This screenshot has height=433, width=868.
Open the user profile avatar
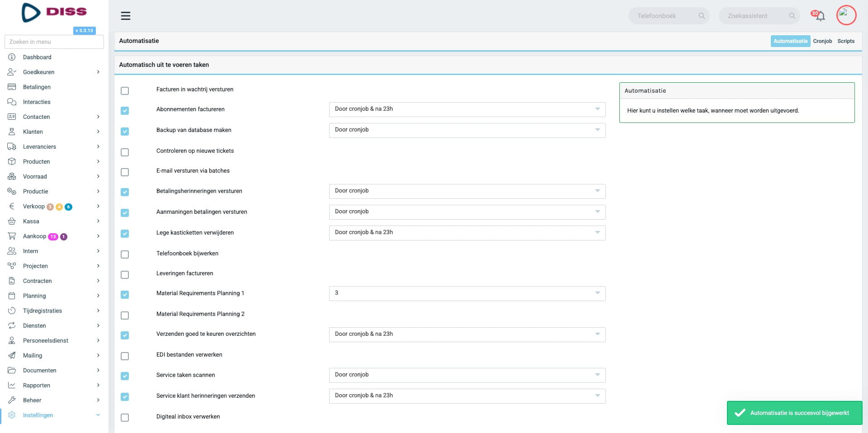coord(846,15)
